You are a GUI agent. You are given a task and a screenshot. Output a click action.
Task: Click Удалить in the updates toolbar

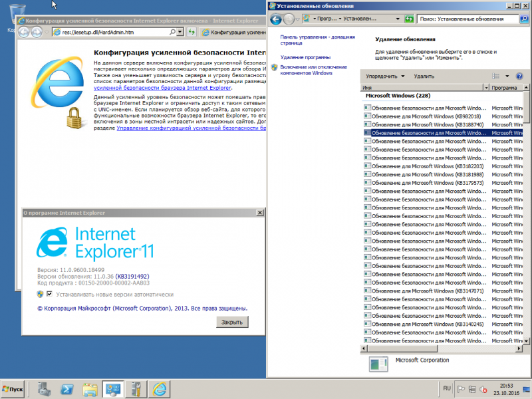(x=424, y=76)
